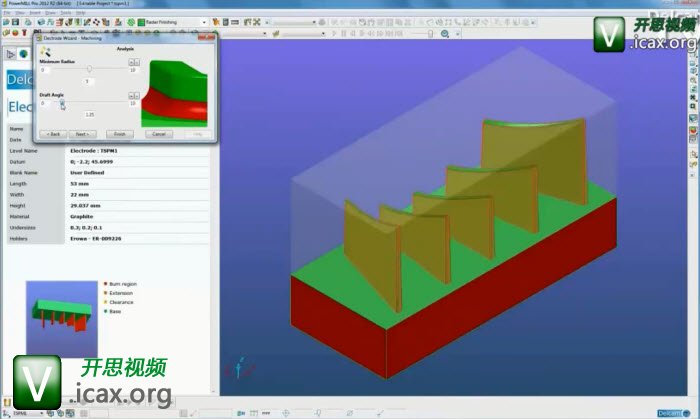This screenshot has height=419, width=700.
Task: Click the crossed arrows expand icon
Action: [257, 22]
